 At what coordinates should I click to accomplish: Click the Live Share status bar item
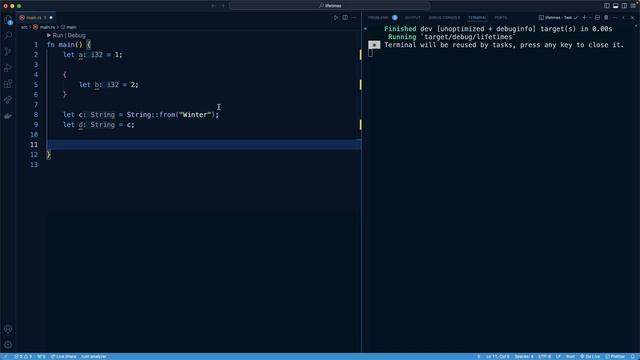click(63, 357)
